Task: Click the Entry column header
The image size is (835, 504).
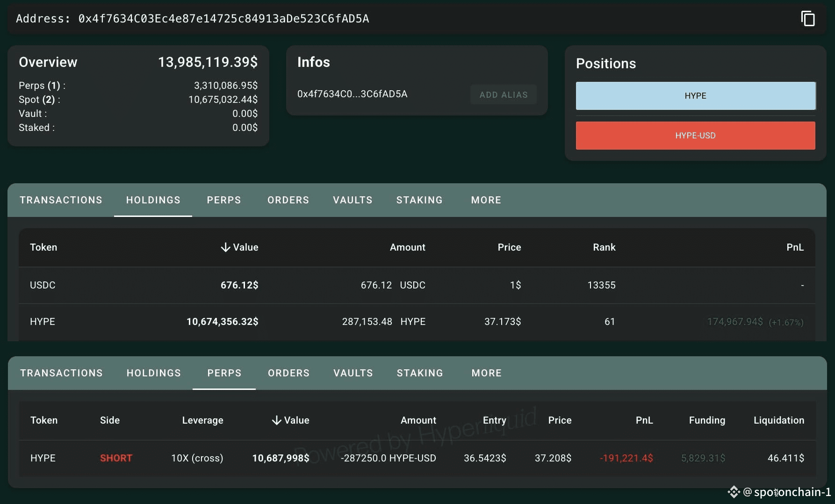Action: coord(495,420)
